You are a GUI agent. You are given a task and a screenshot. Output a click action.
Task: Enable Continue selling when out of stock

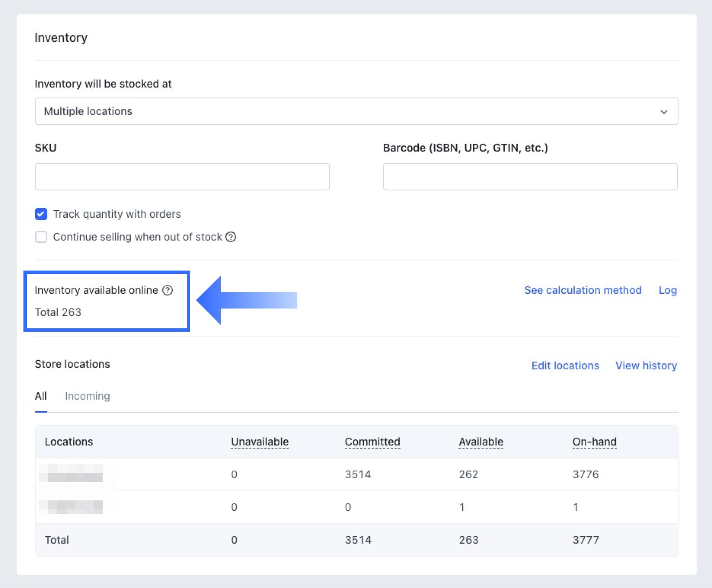(41, 237)
